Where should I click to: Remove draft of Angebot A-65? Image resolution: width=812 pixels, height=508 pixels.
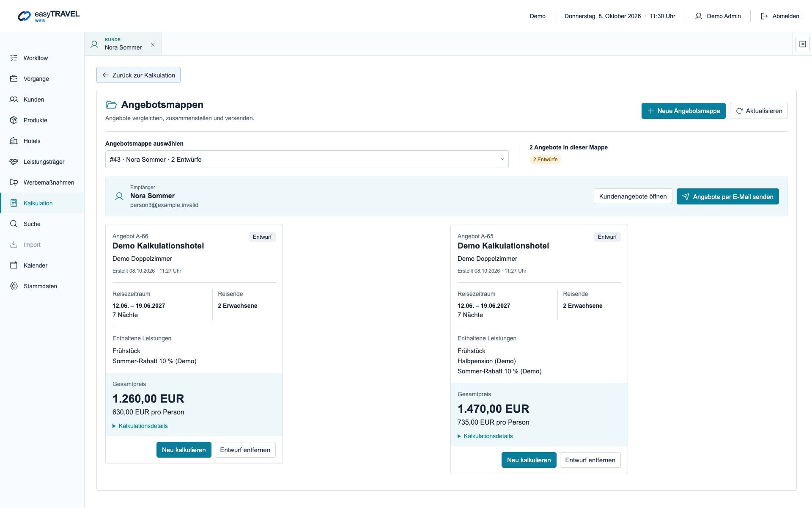(x=590, y=460)
